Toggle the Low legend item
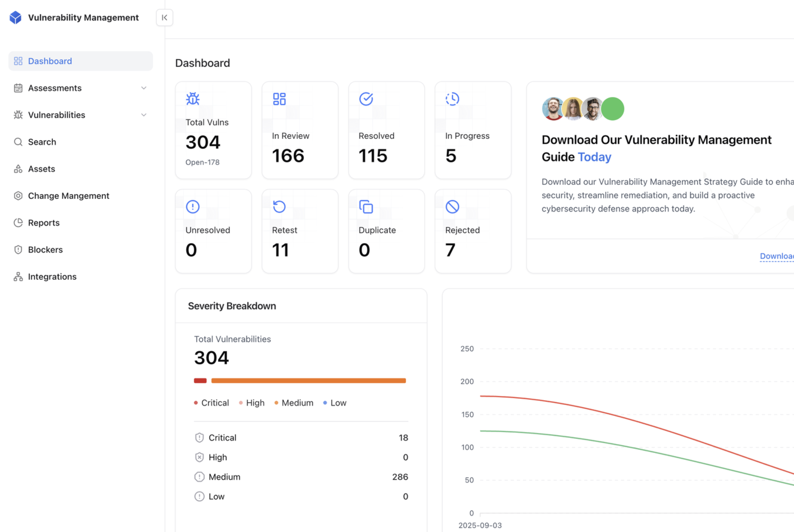 click(335, 403)
